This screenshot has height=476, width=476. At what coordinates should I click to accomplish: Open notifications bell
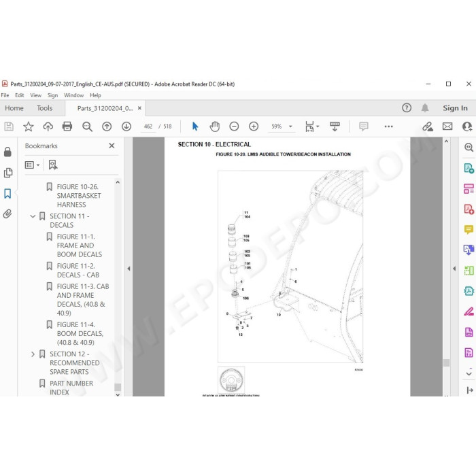(x=425, y=107)
